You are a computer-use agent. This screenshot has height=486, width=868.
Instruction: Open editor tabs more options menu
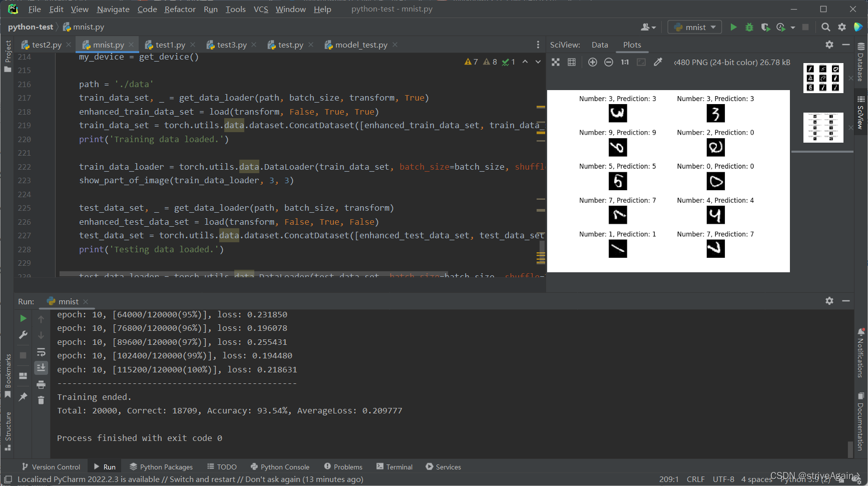pos(538,45)
